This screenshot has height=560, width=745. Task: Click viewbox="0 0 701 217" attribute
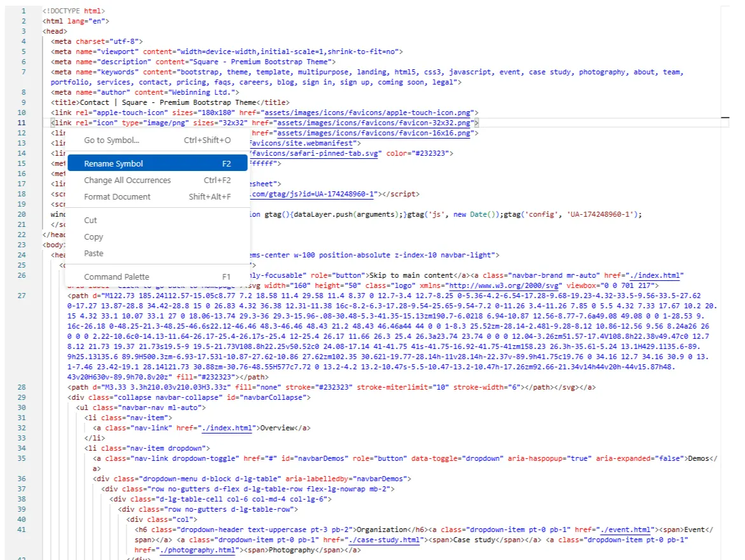pyautogui.click(x=610, y=285)
